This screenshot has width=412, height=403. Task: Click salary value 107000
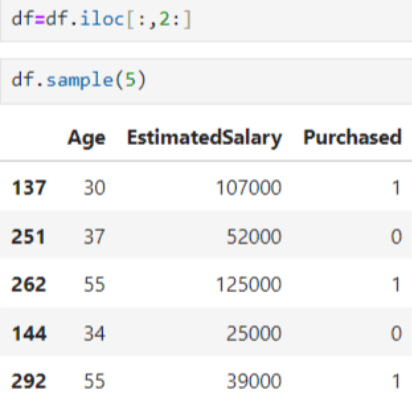tap(249, 188)
